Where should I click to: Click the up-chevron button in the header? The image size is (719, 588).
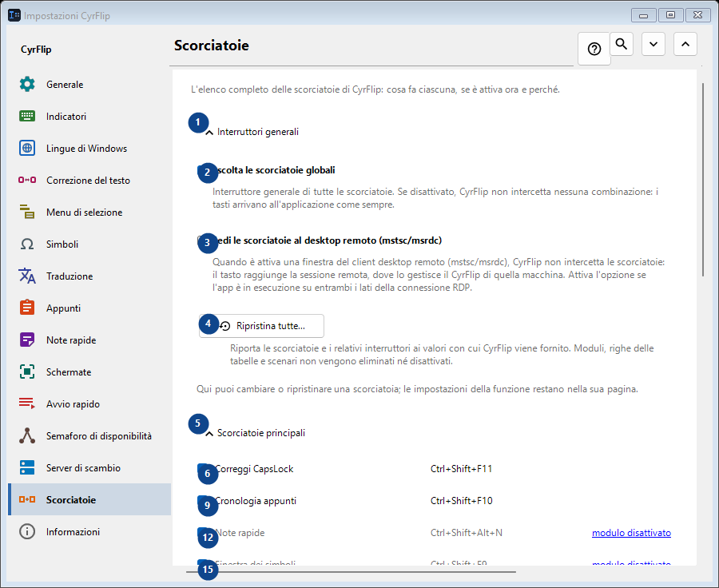click(685, 44)
